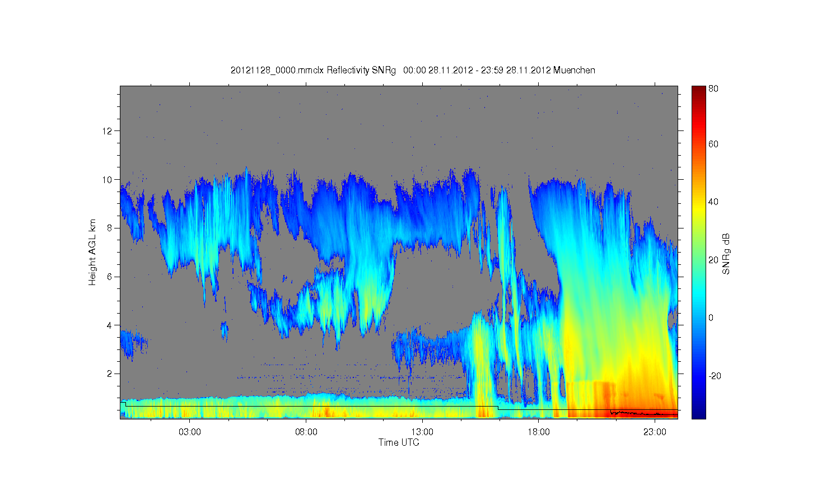840x504 pixels.
Task: Click the height tick label 4
Action: pos(110,325)
